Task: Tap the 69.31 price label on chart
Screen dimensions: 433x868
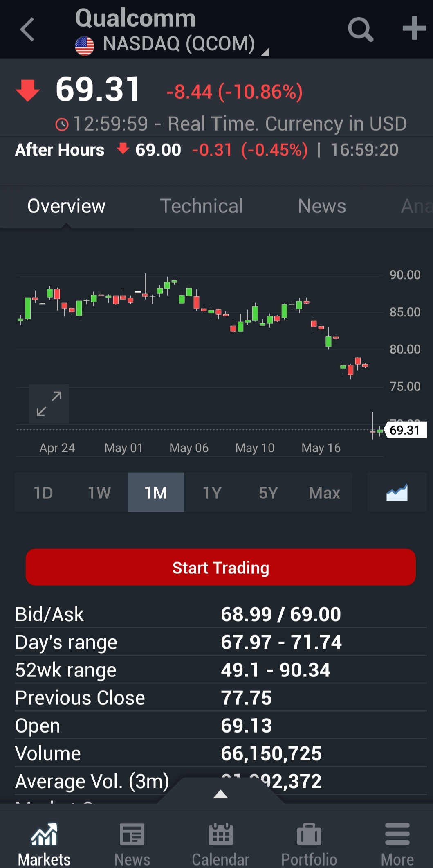Action: [x=406, y=430]
